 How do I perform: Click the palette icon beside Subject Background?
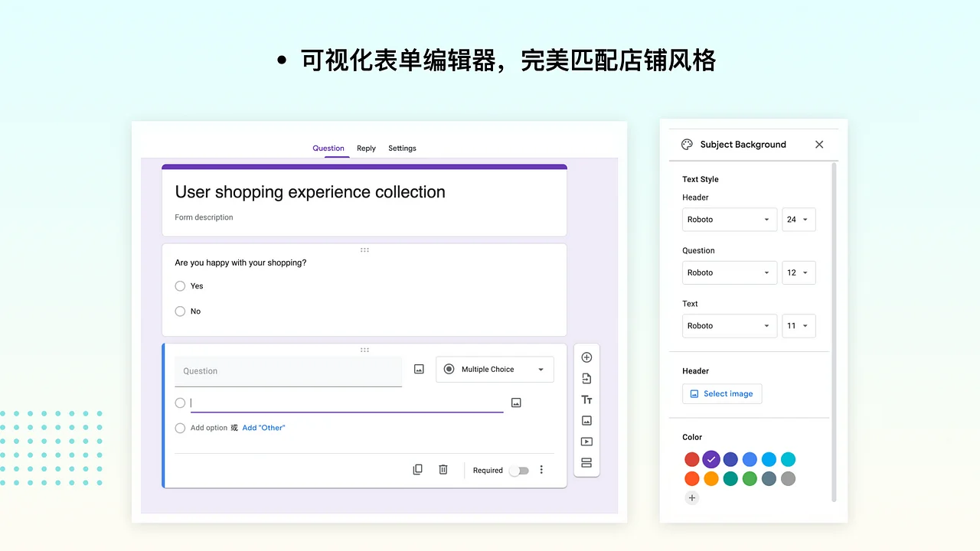click(x=687, y=144)
